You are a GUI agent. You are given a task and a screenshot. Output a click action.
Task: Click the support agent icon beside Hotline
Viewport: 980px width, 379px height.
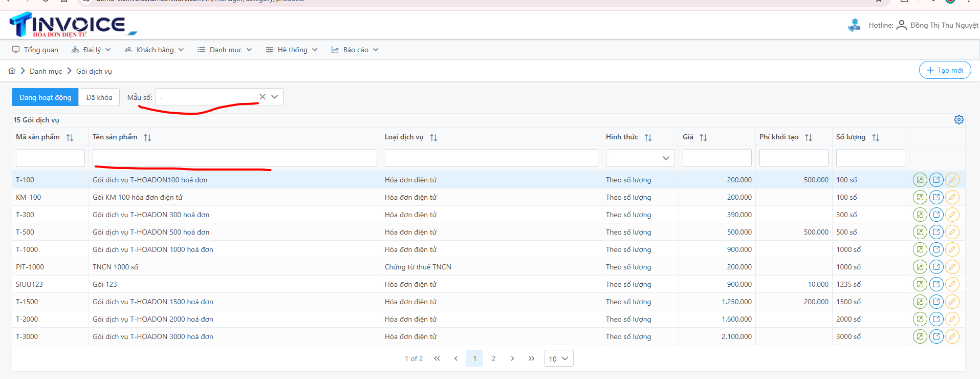[854, 25]
